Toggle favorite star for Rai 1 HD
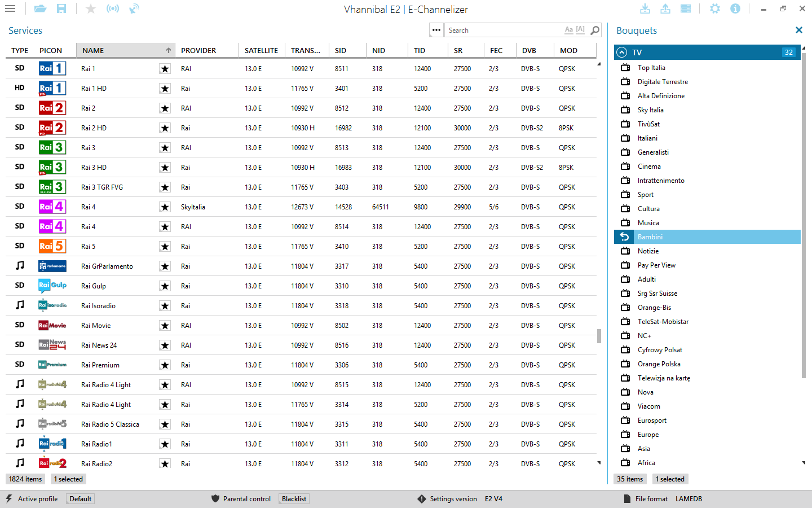Image resolution: width=812 pixels, height=508 pixels. (165, 89)
